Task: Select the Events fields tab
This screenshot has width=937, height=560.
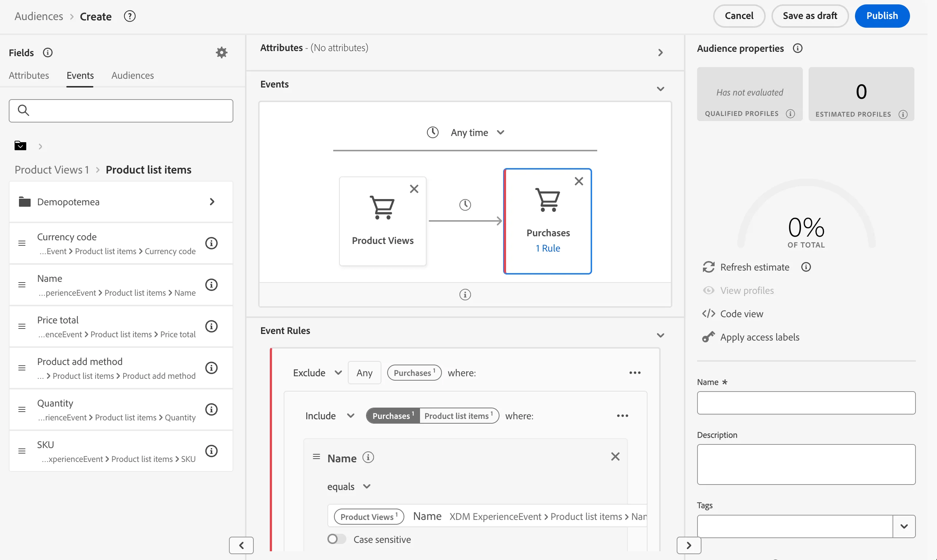Action: click(80, 75)
